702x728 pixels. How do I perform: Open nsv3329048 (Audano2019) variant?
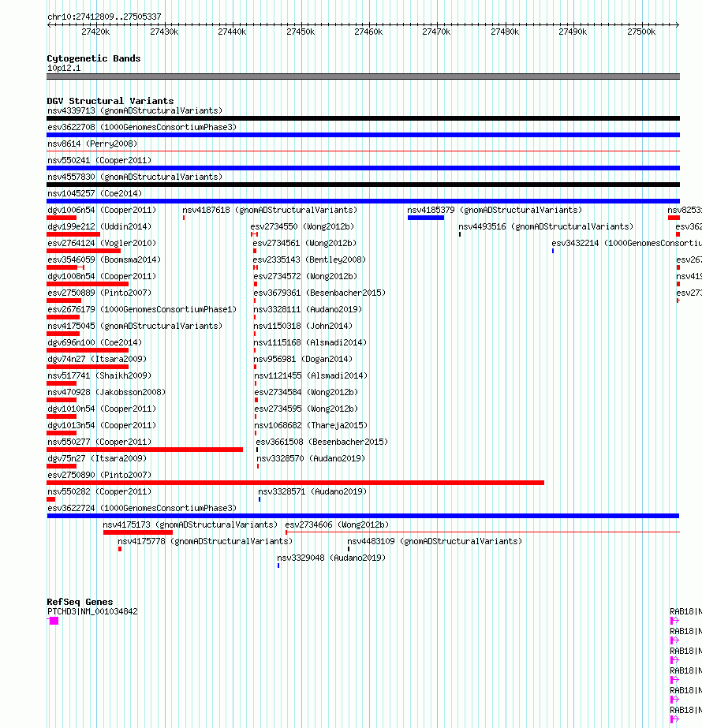(x=331, y=558)
